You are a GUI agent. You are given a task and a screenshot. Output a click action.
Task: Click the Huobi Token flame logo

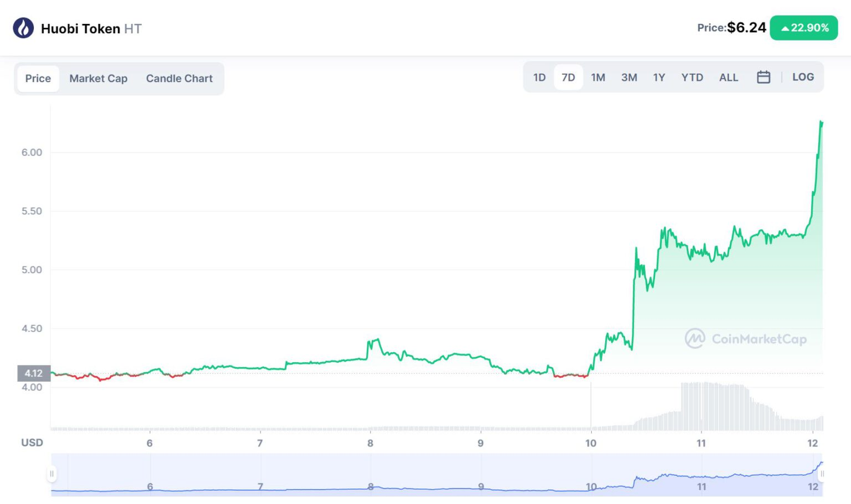[x=23, y=28]
